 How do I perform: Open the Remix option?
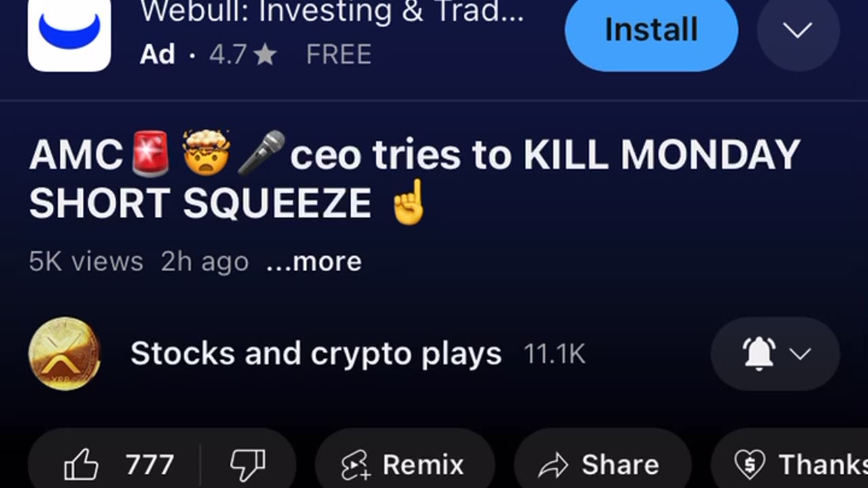[405, 465]
